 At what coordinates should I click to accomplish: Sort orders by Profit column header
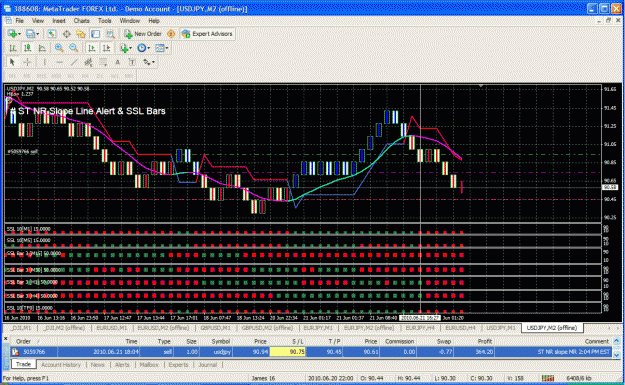click(x=485, y=342)
